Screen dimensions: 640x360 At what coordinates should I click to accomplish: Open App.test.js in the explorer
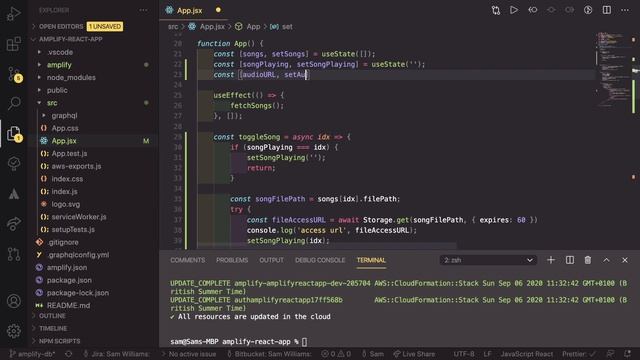pos(69,153)
